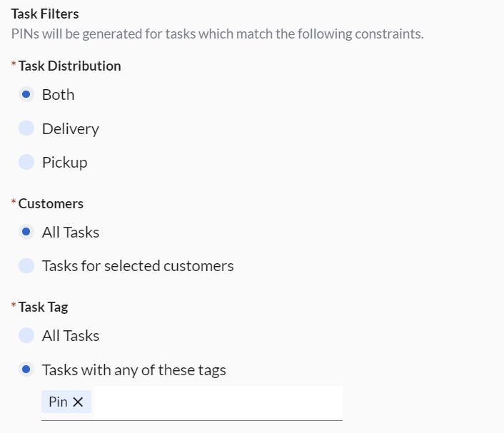This screenshot has width=504, height=433.
Task: Select the Both radio button
Action: [26, 94]
